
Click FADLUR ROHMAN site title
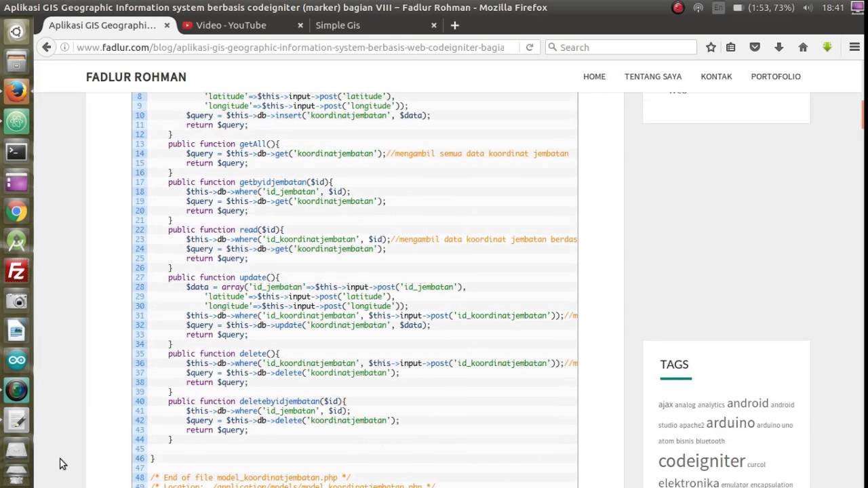tap(136, 77)
